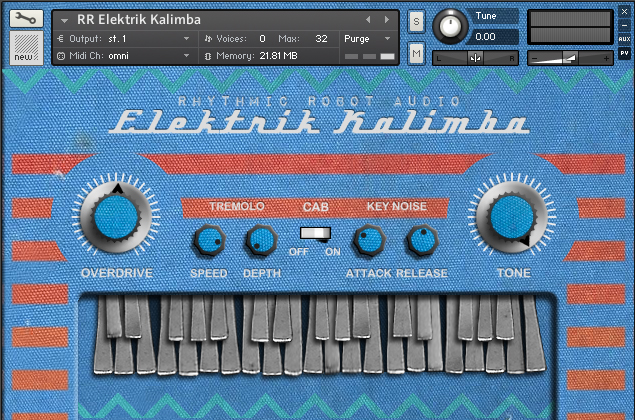Viewport: 635px width, 420px height.
Task: Click the RR Elektrik Kalimba instrument name
Action: click(x=139, y=19)
